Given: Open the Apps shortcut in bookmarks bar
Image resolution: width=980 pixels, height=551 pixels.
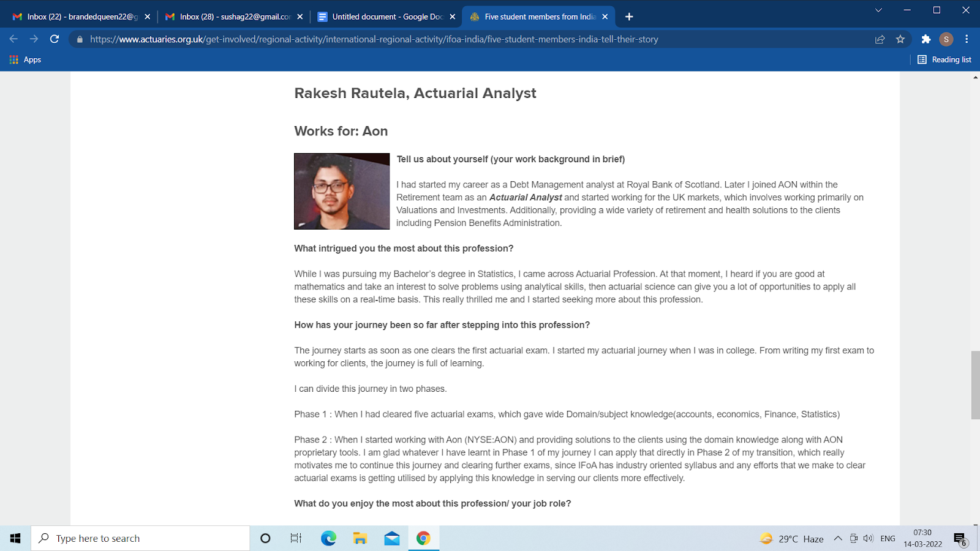Looking at the screenshot, I should pos(25,60).
